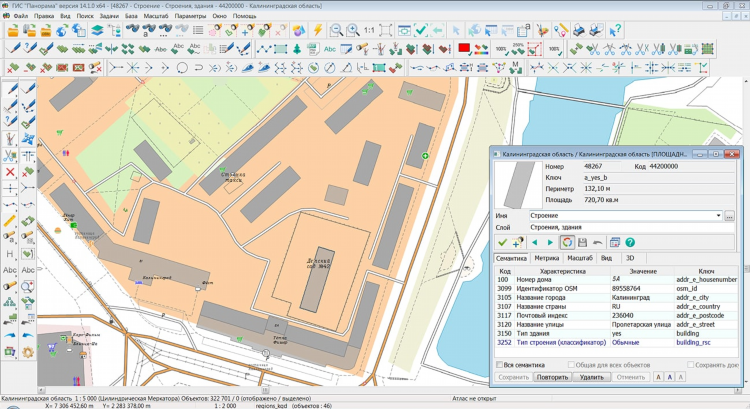Open map file with folder icon
The image size is (750, 409).
point(13,31)
